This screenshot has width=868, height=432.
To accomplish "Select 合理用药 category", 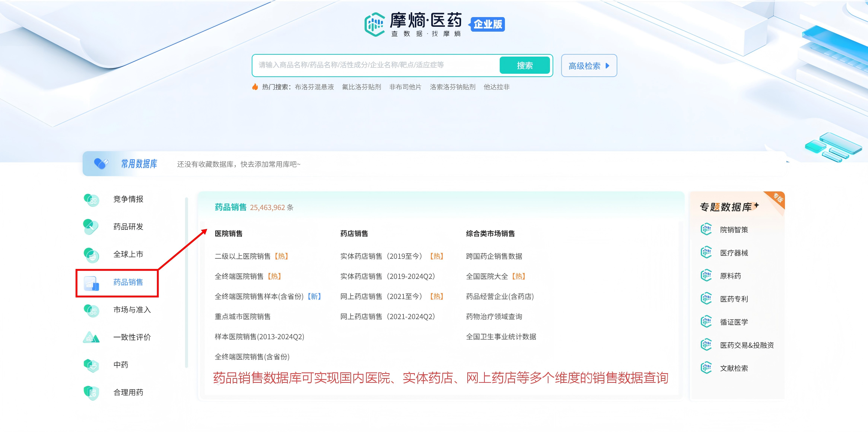I will (x=128, y=393).
